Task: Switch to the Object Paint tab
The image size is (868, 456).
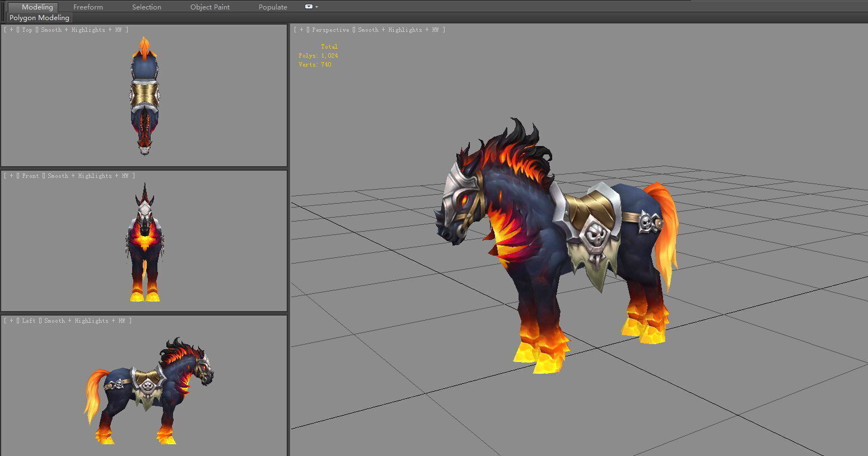Action: click(x=210, y=7)
